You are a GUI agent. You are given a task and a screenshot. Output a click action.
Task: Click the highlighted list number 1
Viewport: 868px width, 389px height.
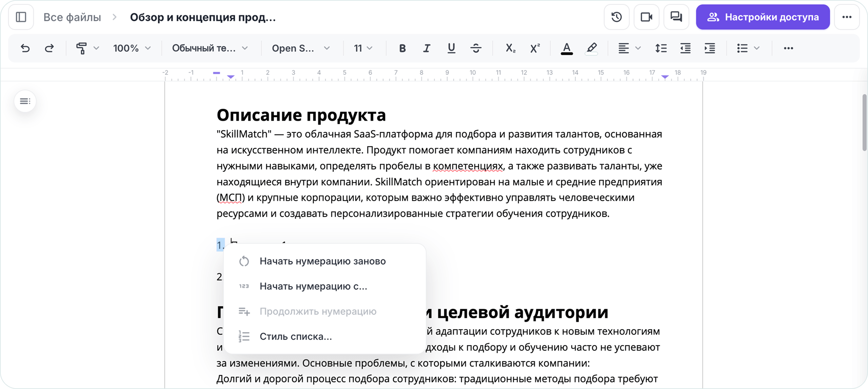point(220,245)
